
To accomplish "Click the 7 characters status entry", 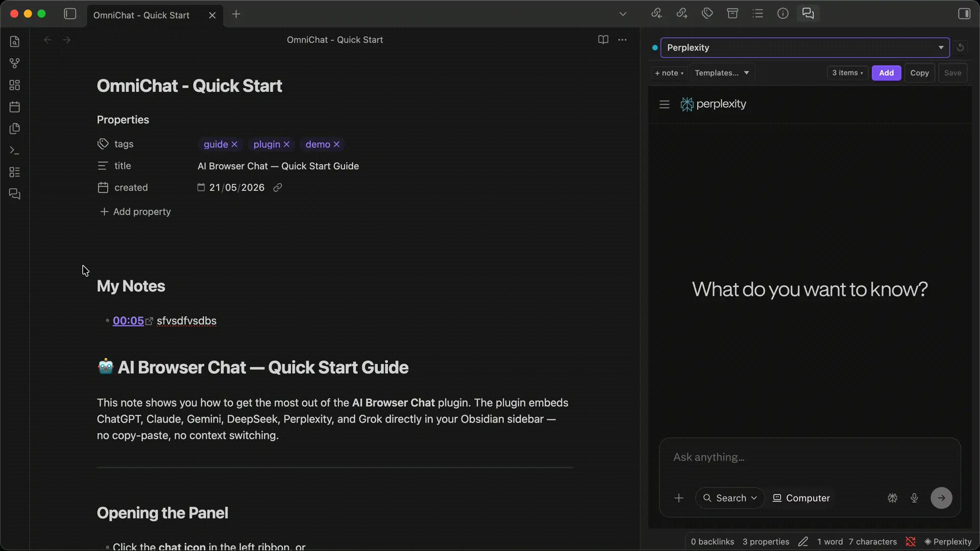I will coord(873,542).
